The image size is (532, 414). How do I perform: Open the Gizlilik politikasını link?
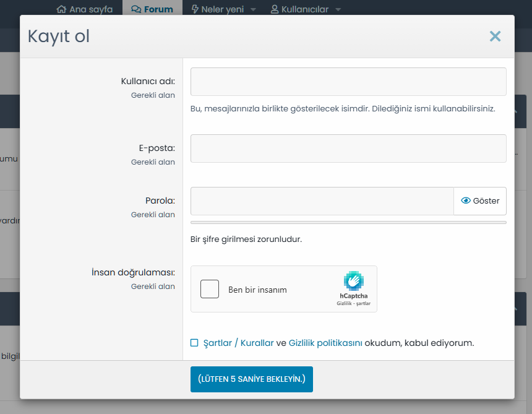click(x=325, y=343)
